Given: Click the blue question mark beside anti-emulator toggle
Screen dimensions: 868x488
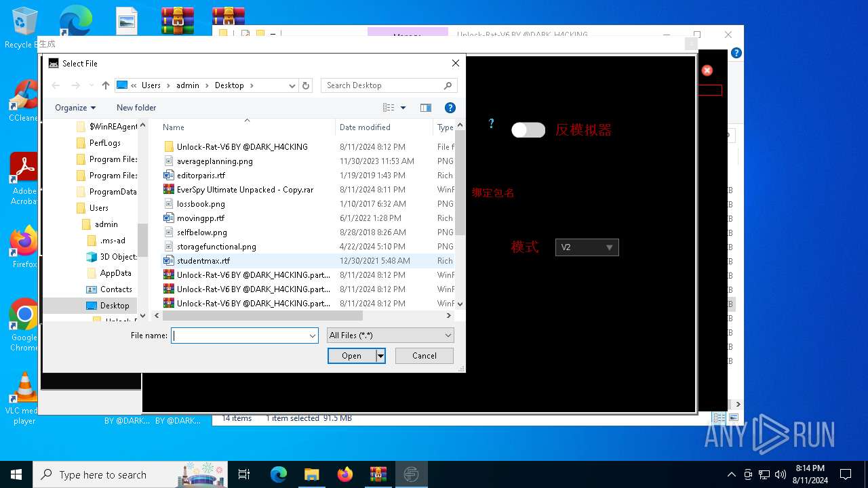Looking at the screenshot, I should coord(492,123).
